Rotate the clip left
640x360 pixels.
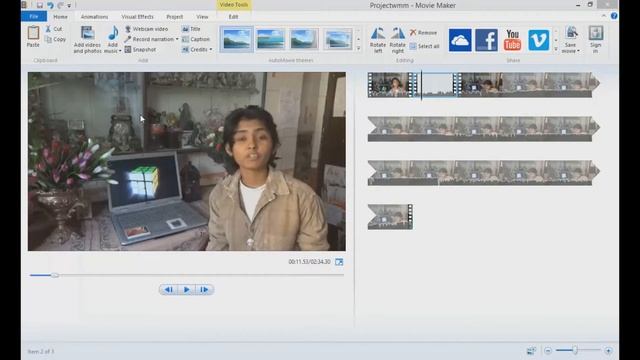coord(378,40)
